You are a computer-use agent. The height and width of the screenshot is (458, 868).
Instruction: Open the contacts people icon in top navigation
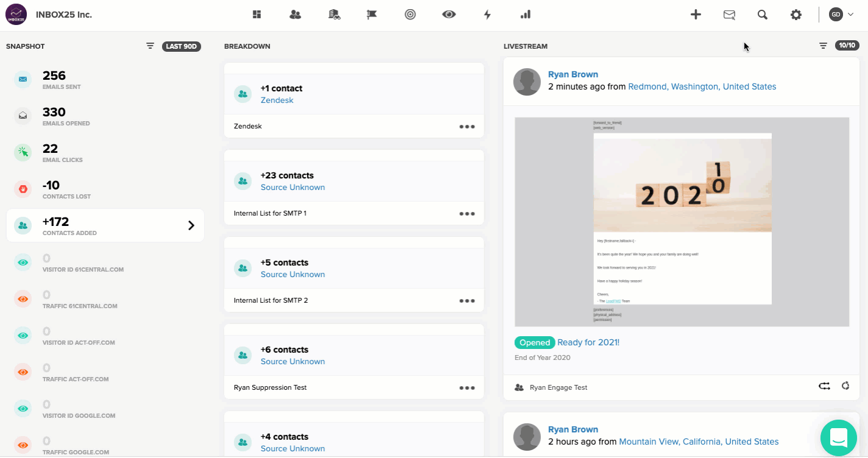coord(295,15)
